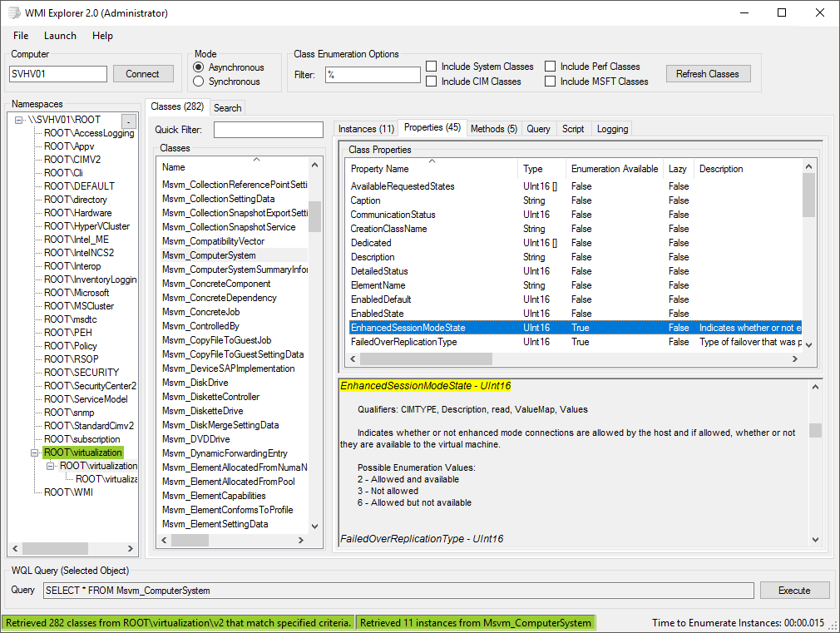Viewport: 840px width, 633px height.
Task: Open the File menu
Action: click(x=21, y=36)
